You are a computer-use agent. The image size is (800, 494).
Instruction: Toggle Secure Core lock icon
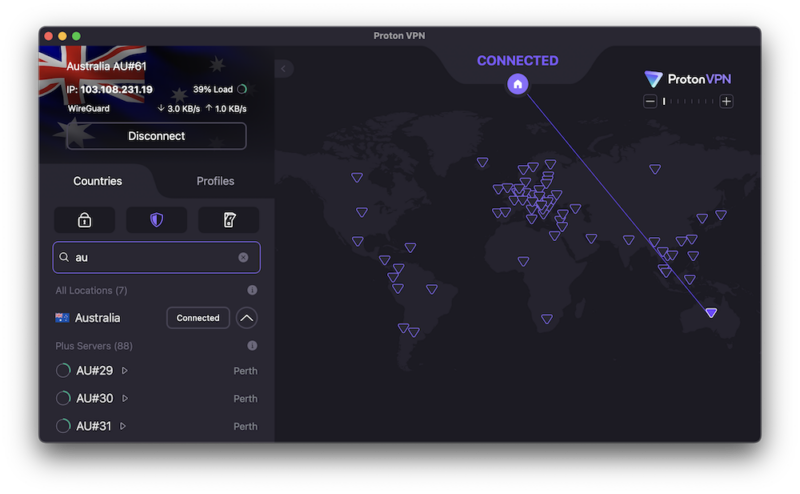pyautogui.click(x=85, y=220)
